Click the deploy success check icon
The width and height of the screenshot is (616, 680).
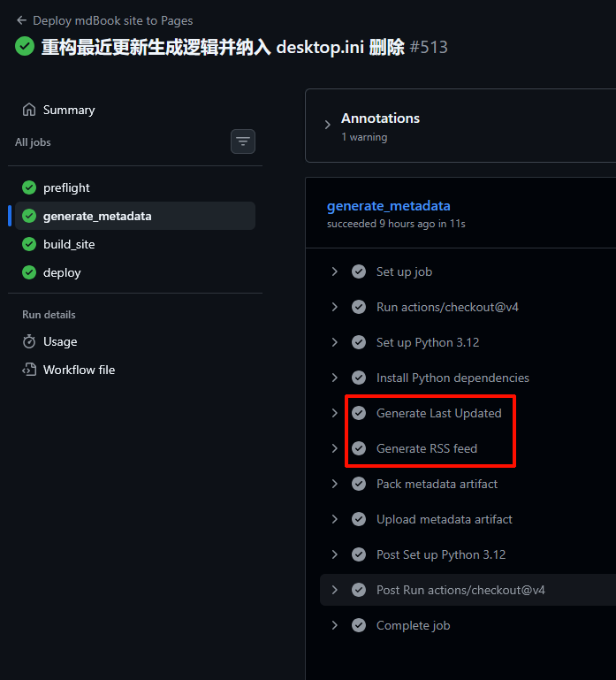click(x=29, y=272)
